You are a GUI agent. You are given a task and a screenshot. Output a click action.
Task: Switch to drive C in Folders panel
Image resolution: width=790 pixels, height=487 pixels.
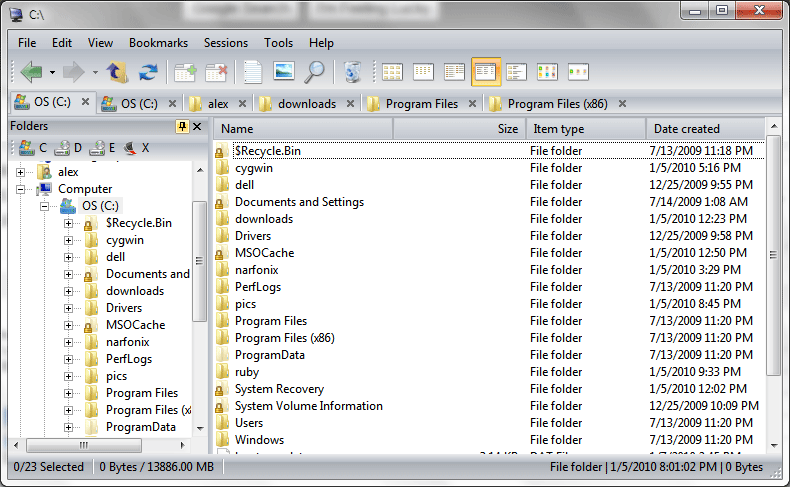(x=33, y=148)
